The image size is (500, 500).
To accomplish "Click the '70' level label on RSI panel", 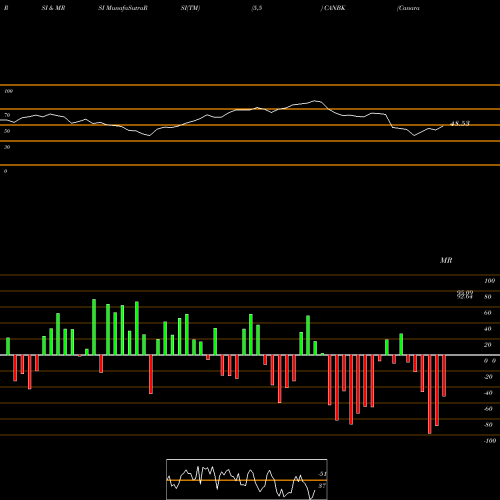I will [x=7, y=115].
